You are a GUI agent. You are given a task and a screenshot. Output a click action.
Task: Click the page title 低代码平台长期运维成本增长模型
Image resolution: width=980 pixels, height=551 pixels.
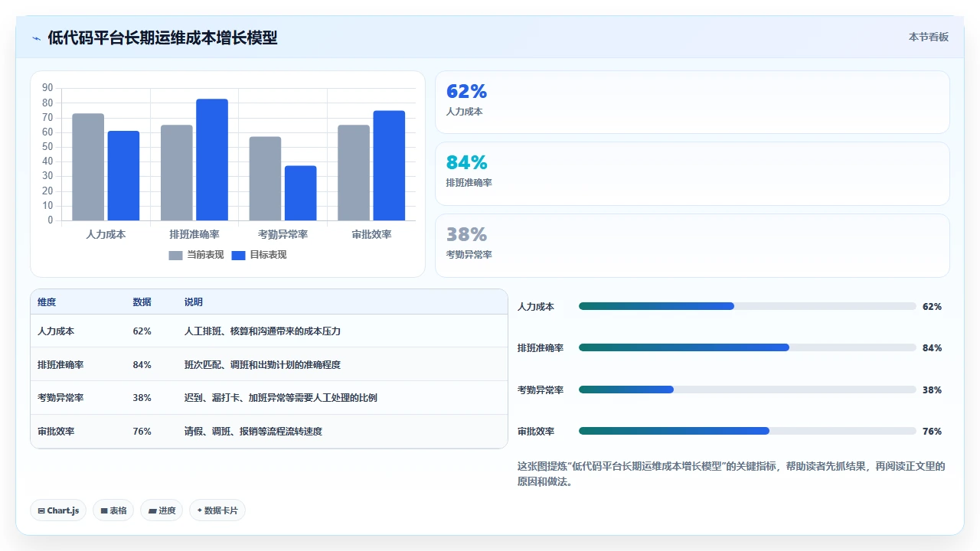click(162, 37)
